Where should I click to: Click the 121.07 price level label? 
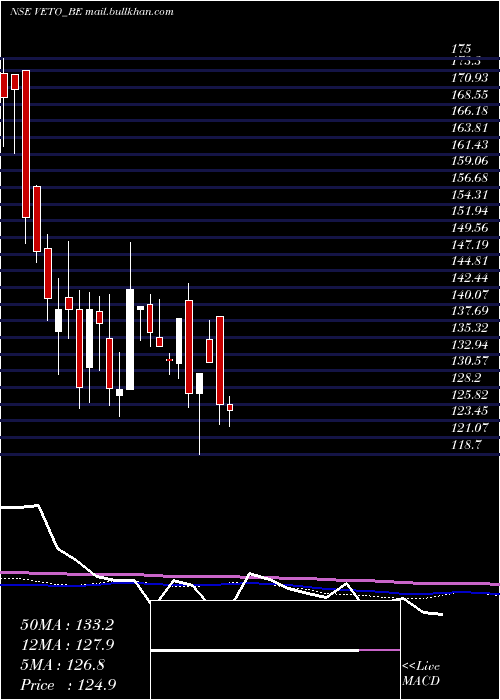click(470, 428)
